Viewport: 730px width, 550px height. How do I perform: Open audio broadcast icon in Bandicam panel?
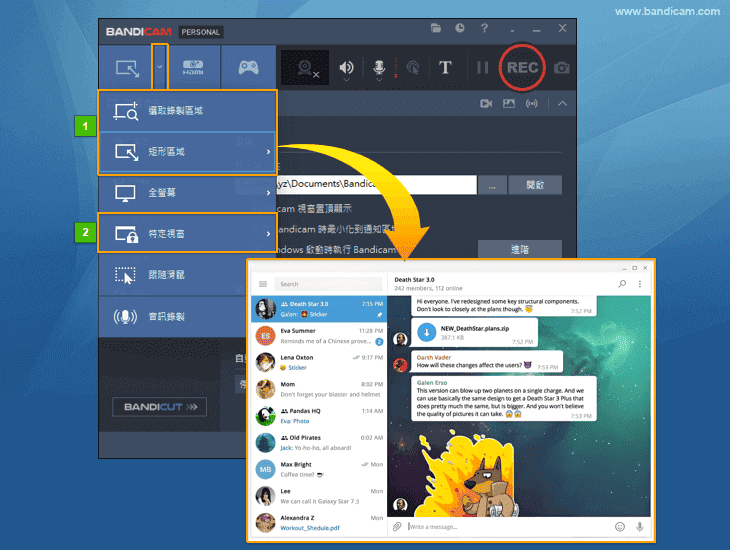pos(531,103)
